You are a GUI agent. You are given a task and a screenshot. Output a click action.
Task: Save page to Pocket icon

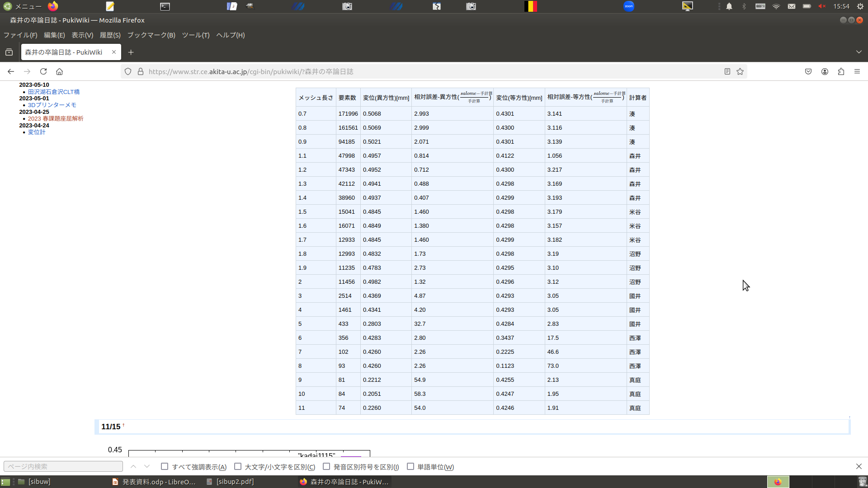(x=808, y=71)
